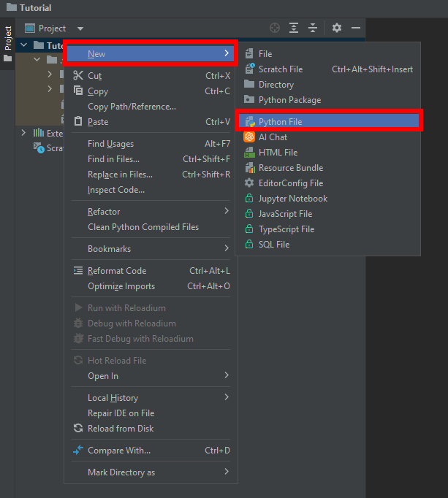Select Reload from Disk menu item

(151, 429)
